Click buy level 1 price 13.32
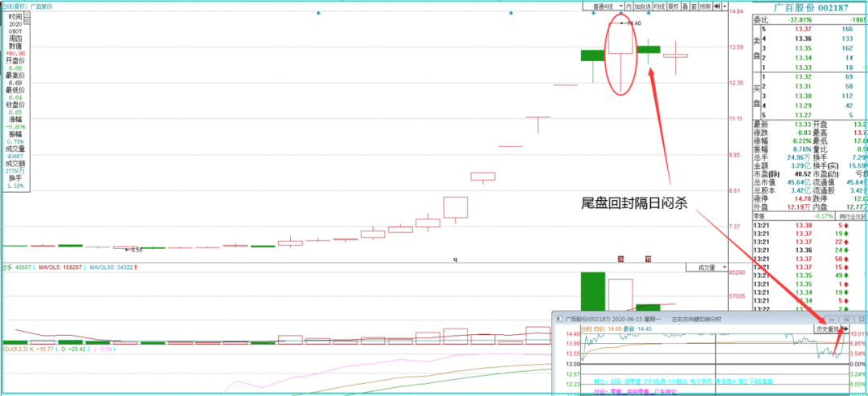The height and width of the screenshot is (396, 868). (803, 76)
